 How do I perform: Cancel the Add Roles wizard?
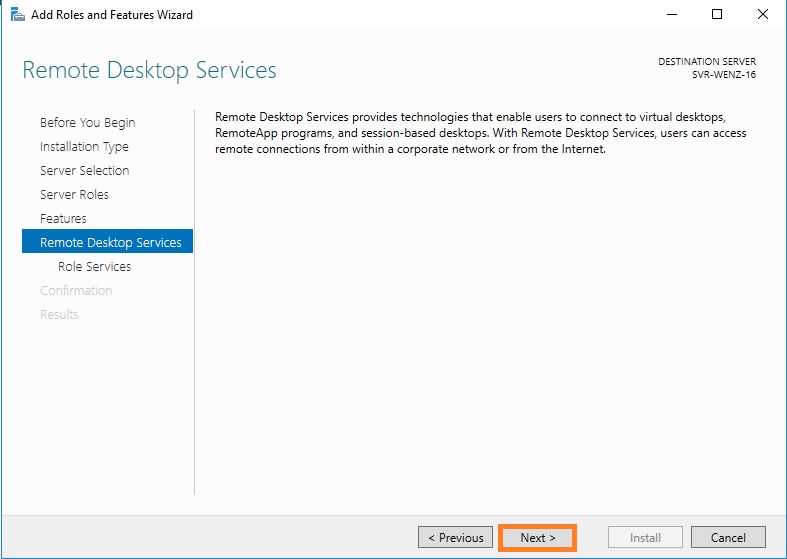(x=728, y=537)
